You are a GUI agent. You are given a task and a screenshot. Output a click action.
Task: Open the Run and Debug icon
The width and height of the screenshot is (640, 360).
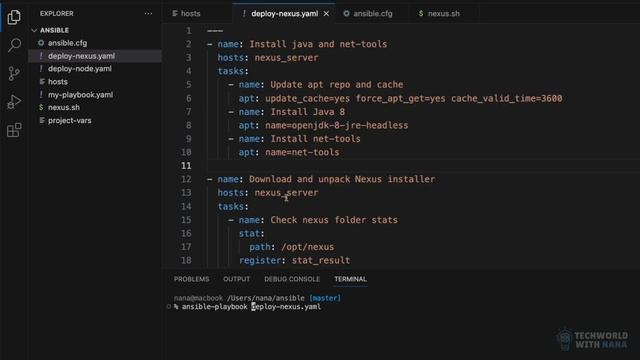14,102
